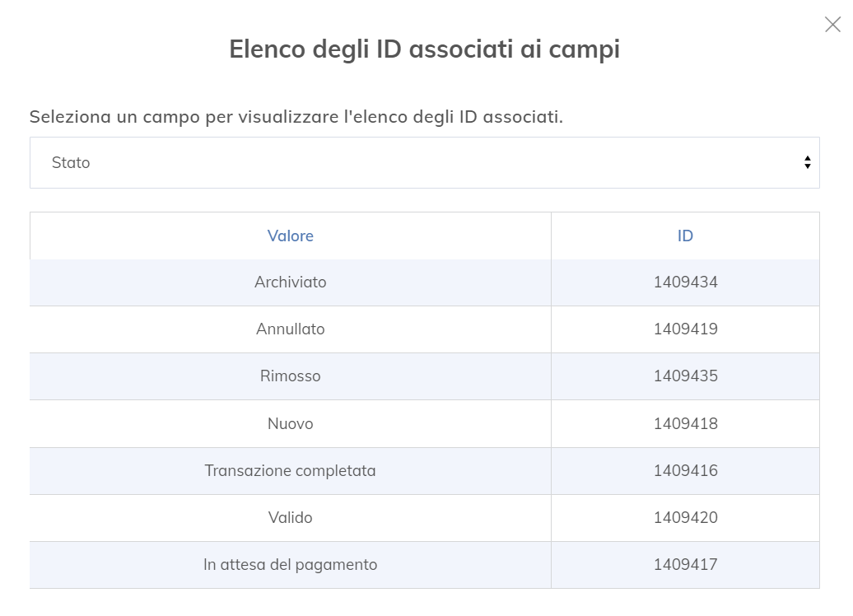The height and width of the screenshot is (616, 853).
Task: Select the Valido row value
Action: pos(290,517)
